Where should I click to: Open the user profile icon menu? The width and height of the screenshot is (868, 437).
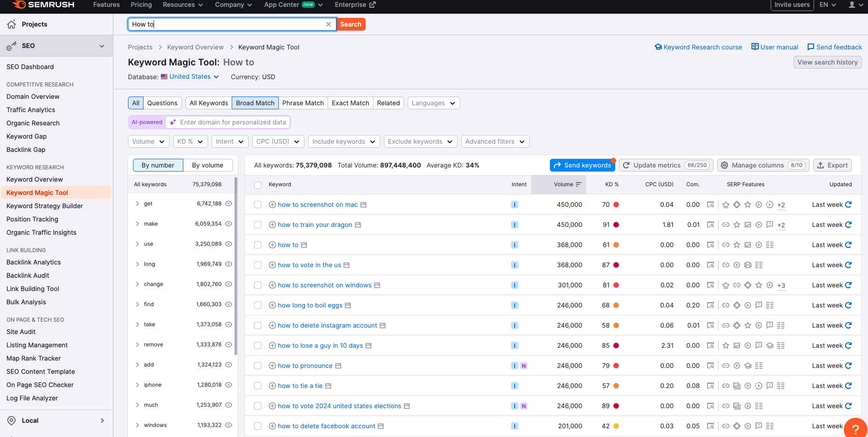point(852,5)
